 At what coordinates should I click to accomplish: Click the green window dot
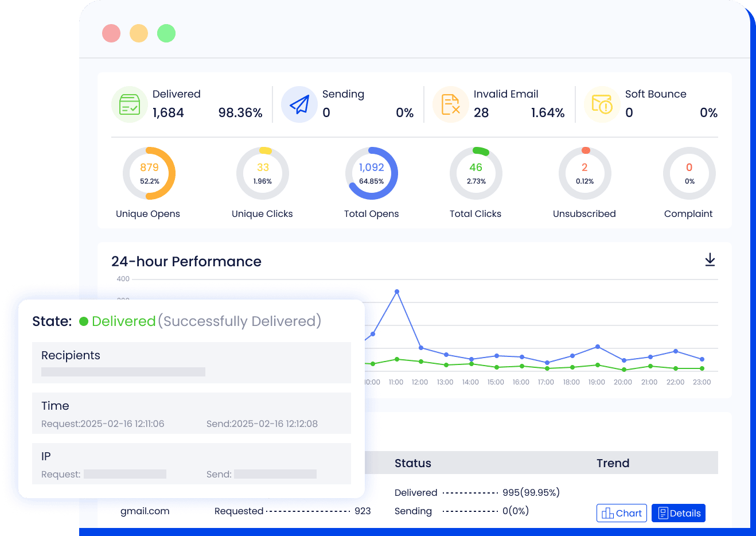point(166,33)
